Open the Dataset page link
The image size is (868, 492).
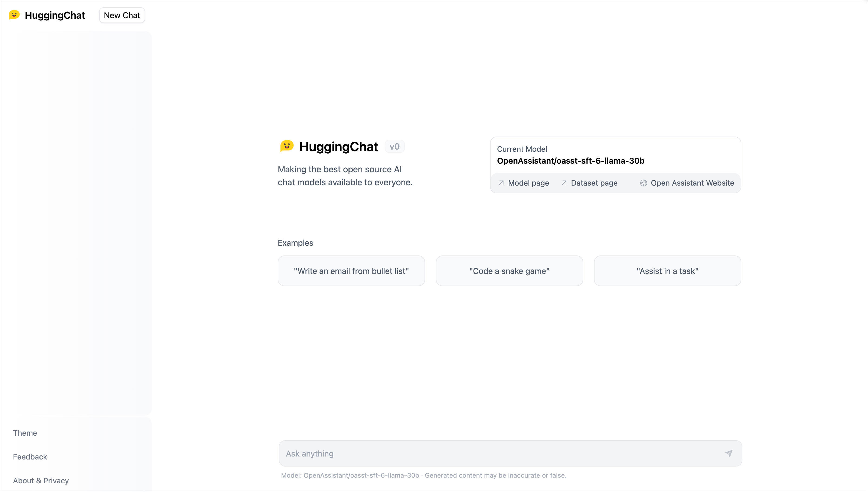[x=589, y=183]
